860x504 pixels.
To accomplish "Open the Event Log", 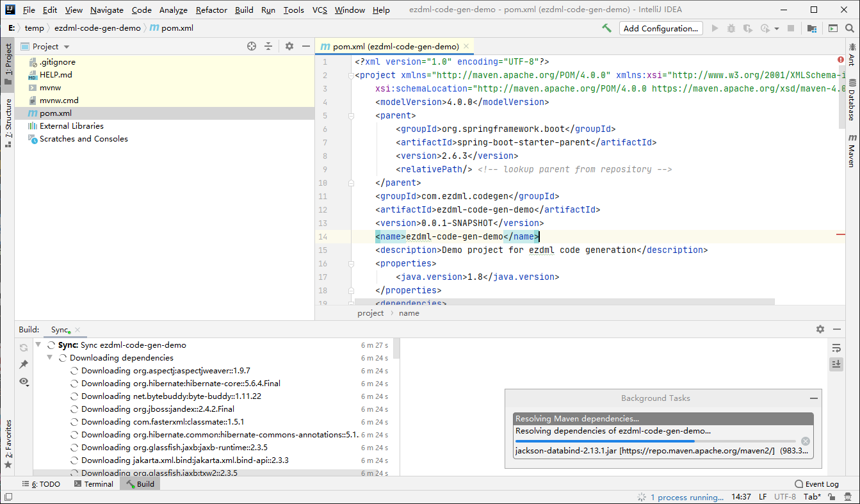I will [816, 484].
